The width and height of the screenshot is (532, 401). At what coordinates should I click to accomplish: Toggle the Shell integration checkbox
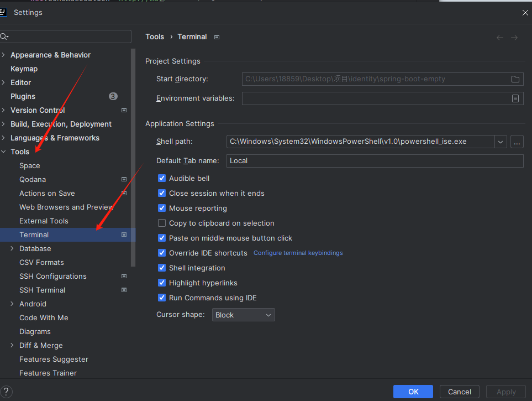tap(162, 268)
